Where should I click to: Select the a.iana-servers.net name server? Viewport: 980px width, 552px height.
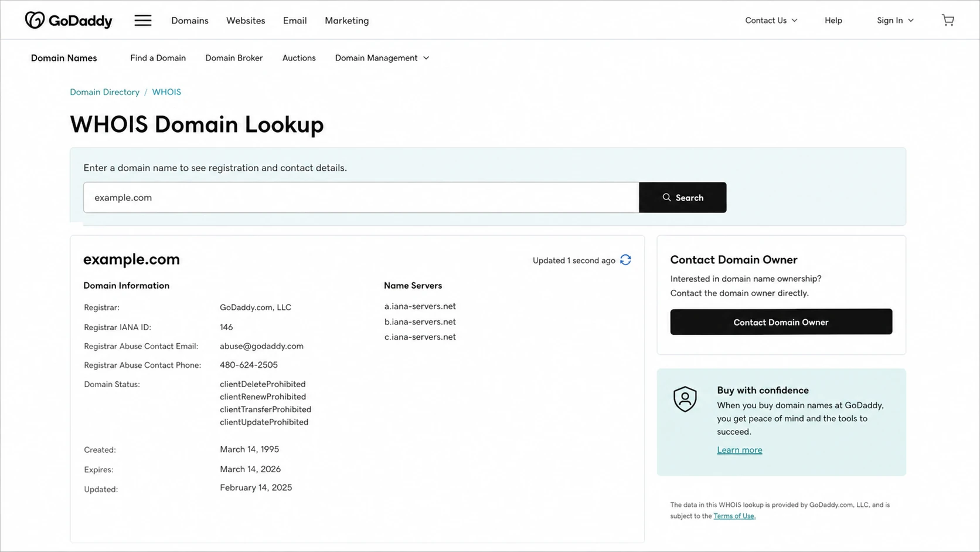click(420, 306)
